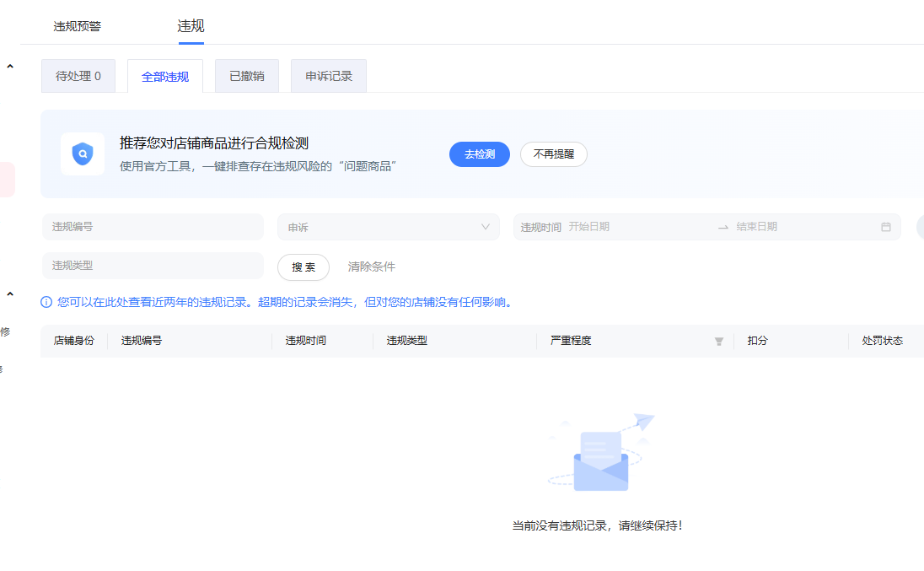Click the 违规类型 input field

click(x=153, y=266)
